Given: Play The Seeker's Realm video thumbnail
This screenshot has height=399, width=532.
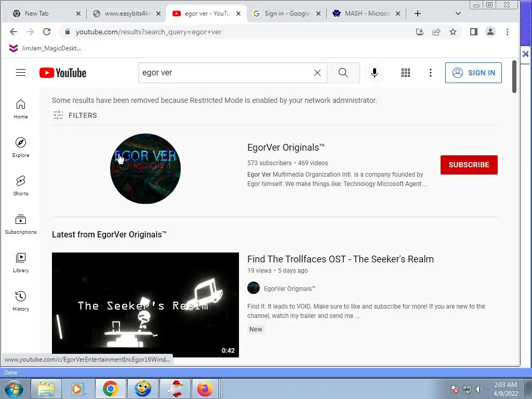Looking at the screenshot, I should click(x=145, y=304).
